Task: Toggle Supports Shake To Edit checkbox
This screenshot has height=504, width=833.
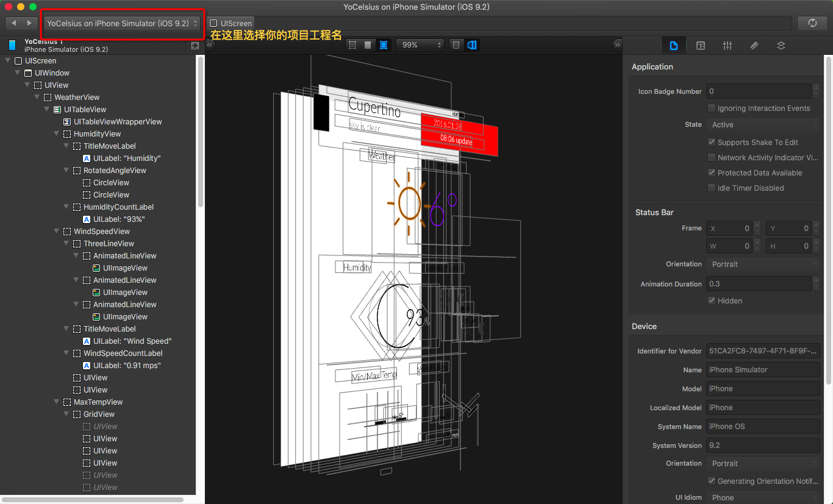Action: click(x=711, y=143)
